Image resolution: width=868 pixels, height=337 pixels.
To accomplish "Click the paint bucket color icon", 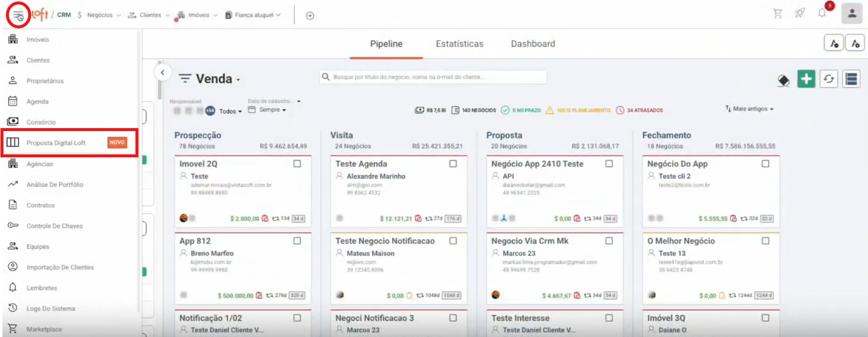I will [783, 80].
